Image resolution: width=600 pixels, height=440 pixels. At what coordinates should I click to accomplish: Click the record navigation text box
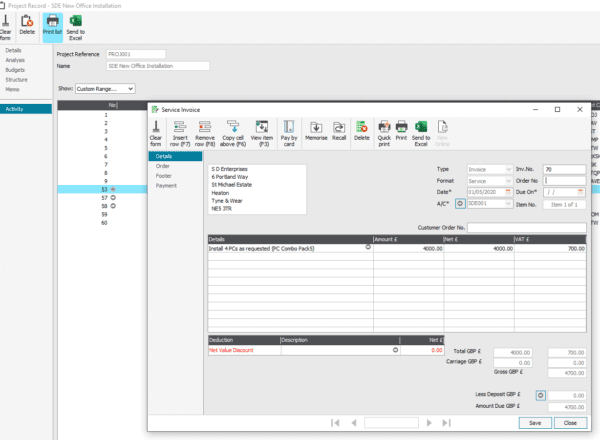click(x=391, y=423)
